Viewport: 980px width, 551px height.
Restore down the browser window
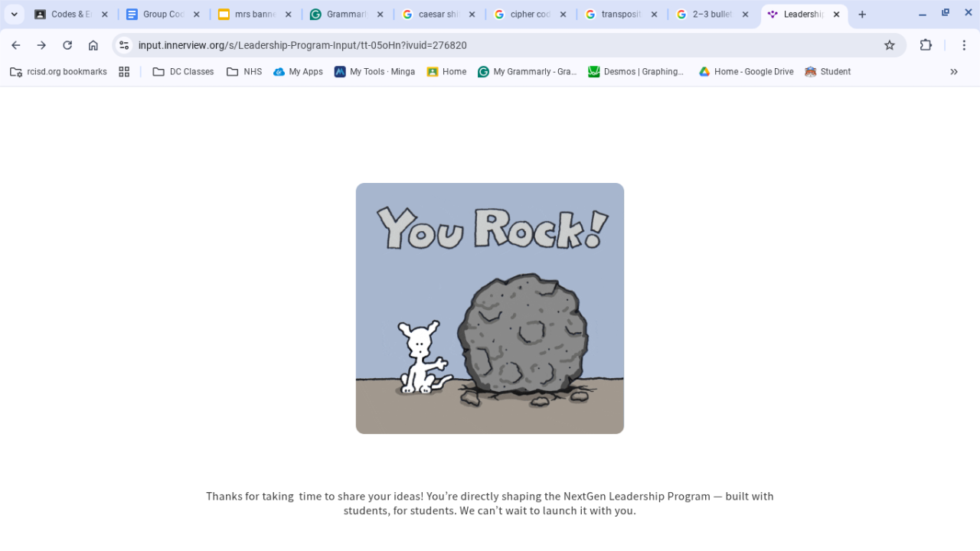tap(946, 14)
